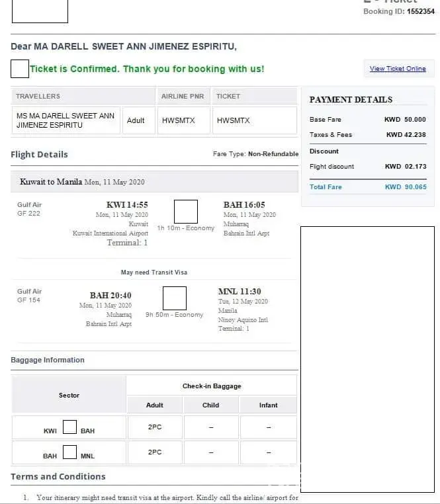Click the Total Fare amount KWD 90.065

pyautogui.click(x=406, y=187)
